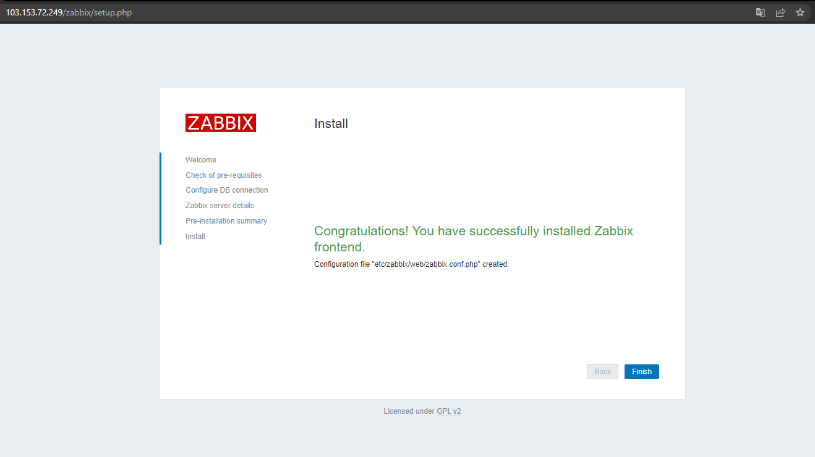Image resolution: width=815 pixels, height=457 pixels.
Task: Click the Install page heading
Action: click(331, 124)
